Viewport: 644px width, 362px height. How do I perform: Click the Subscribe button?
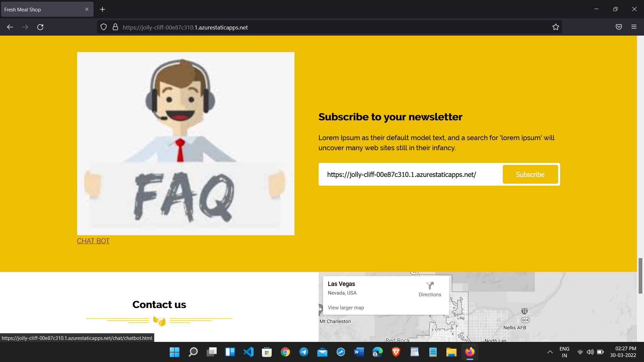[530, 174]
